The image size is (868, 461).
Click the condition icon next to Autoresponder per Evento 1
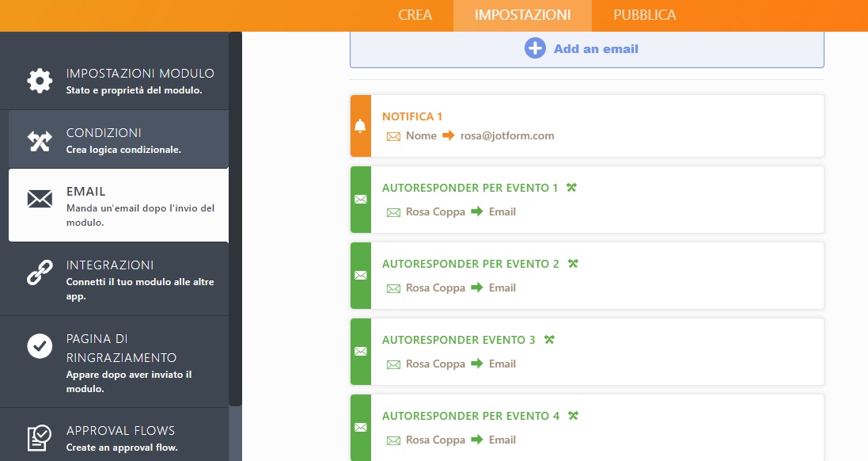pyautogui.click(x=572, y=188)
